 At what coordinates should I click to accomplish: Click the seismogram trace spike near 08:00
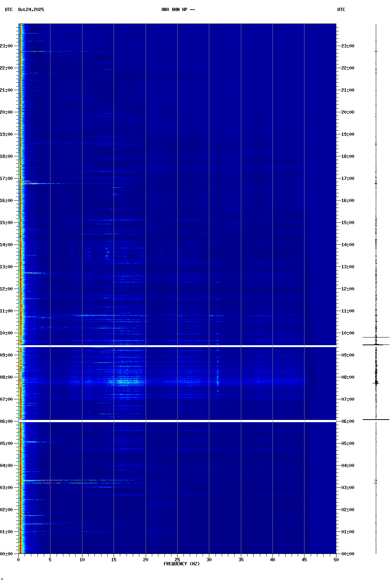pos(376,383)
